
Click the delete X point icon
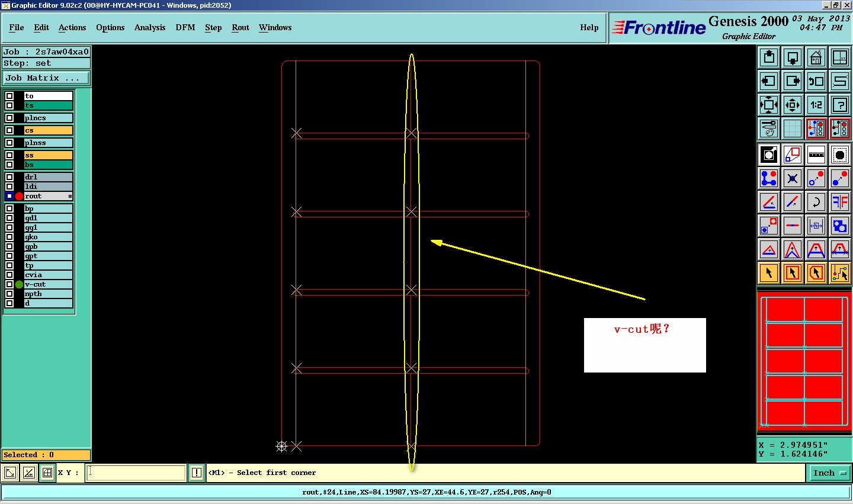(793, 178)
